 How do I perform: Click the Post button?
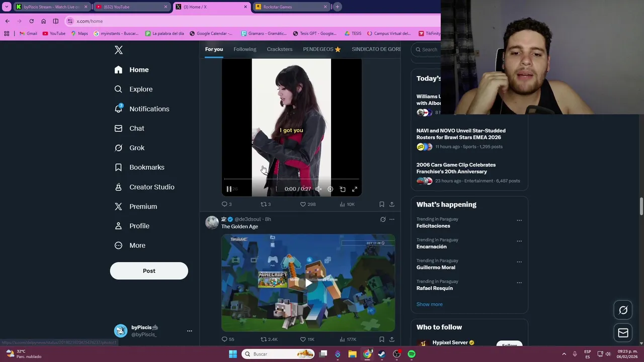coord(149,271)
